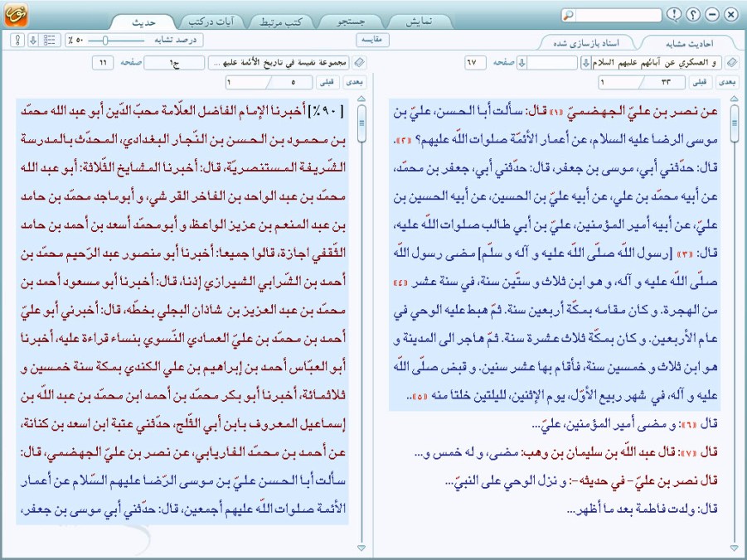Click the list view icon in left toolbar
The height and width of the screenshot is (560, 747).
50,40
